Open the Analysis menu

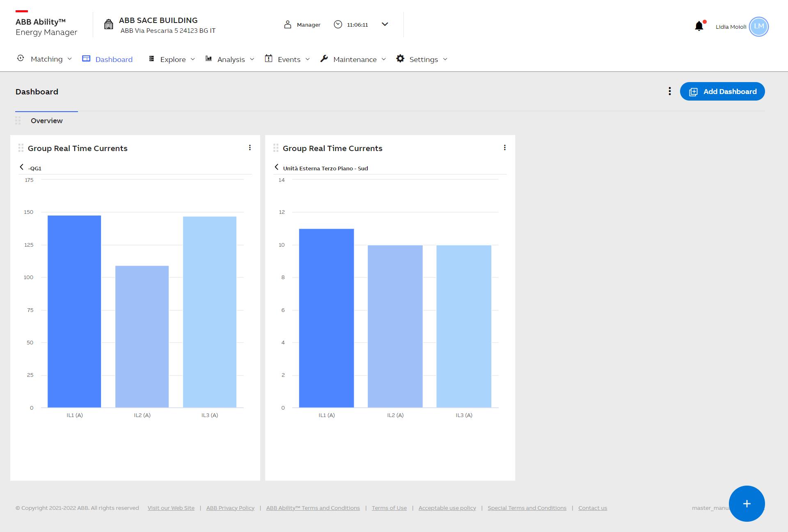[x=231, y=60]
